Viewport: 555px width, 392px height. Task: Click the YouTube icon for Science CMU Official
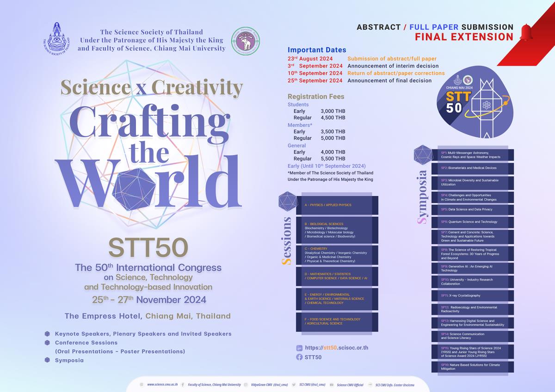click(x=332, y=384)
